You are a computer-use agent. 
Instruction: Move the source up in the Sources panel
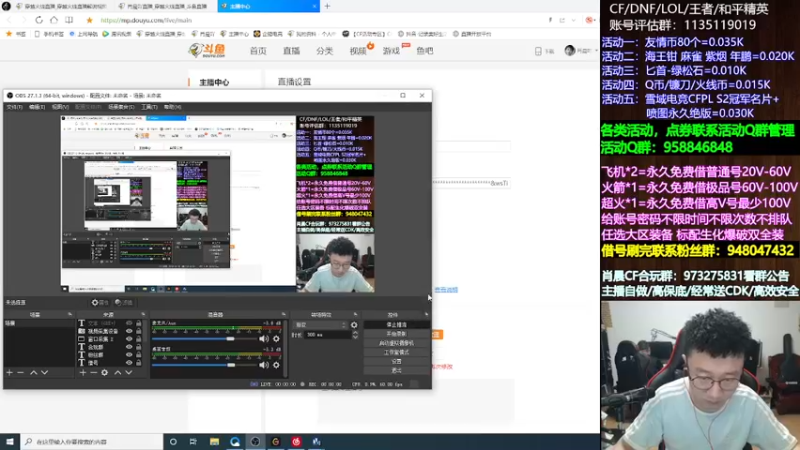coord(118,372)
